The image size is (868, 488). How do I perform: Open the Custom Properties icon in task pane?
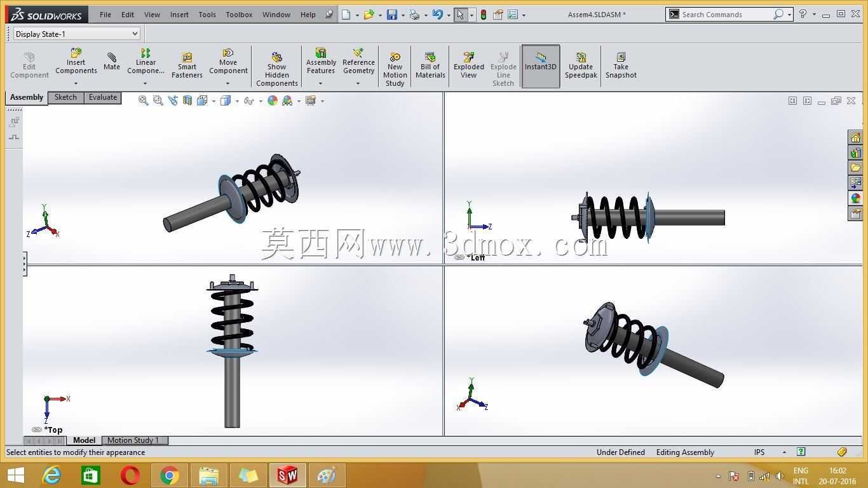[855, 213]
